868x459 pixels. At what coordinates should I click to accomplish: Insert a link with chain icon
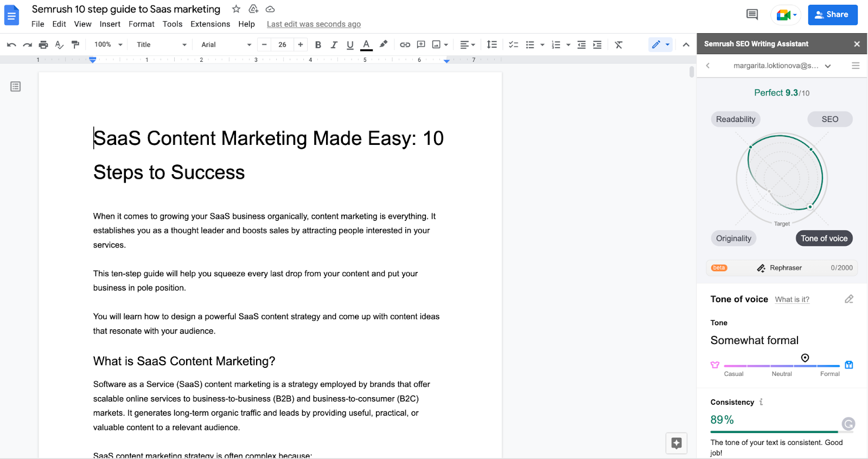[x=405, y=44]
